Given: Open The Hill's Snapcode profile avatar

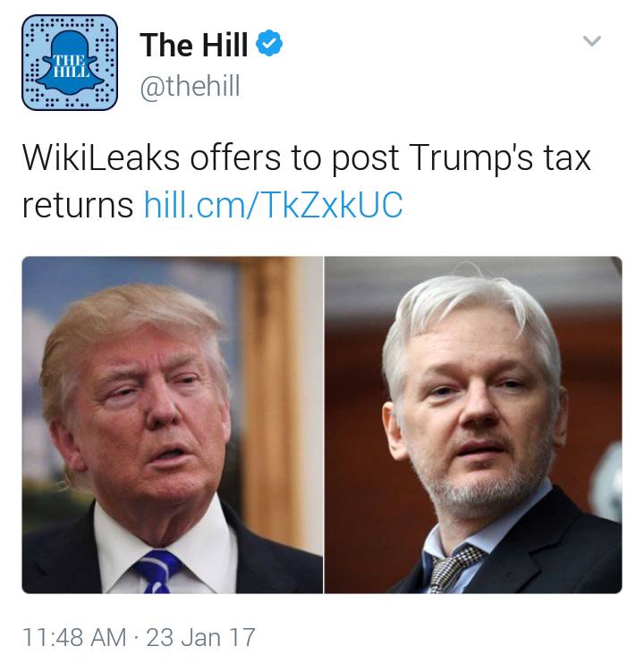Looking at the screenshot, I should pyautogui.click(x=70, y=63).
